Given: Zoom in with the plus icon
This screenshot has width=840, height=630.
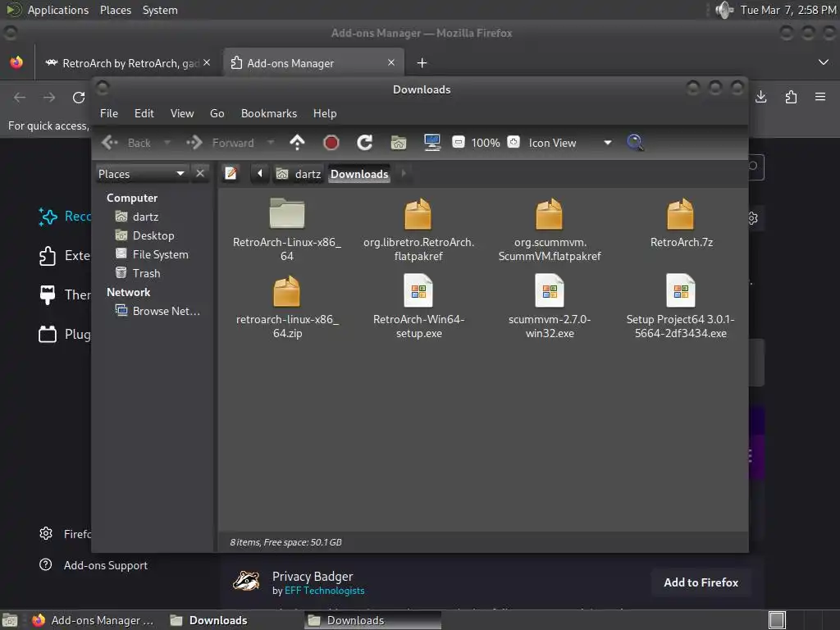Looking at the screenshot, I should click(514, 142).
